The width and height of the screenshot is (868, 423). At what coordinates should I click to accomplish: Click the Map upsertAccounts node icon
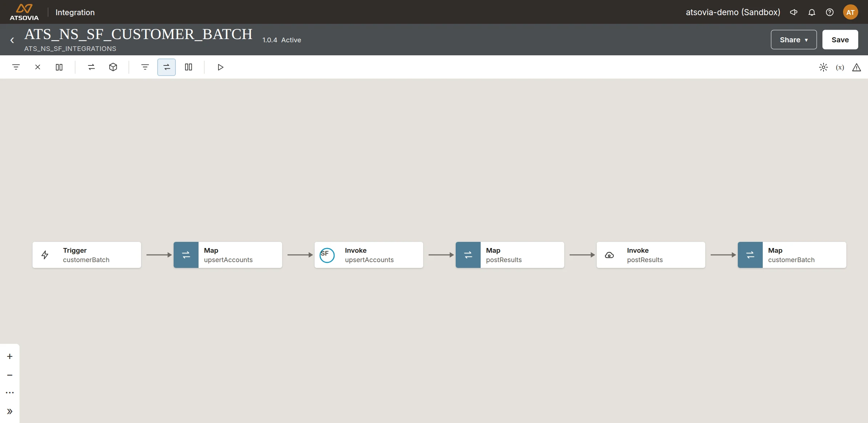[x=186, y=255]
